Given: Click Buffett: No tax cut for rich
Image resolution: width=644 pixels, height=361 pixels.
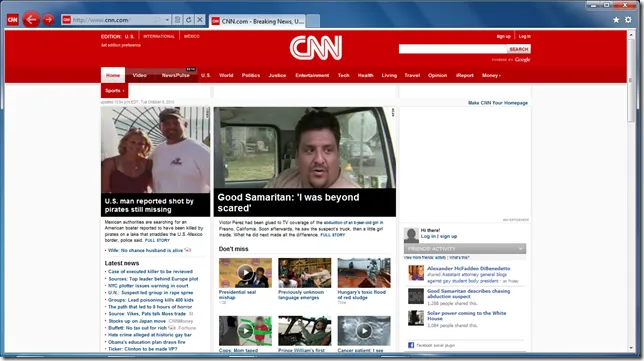Looking at the screenshot, I should [138, 328].
